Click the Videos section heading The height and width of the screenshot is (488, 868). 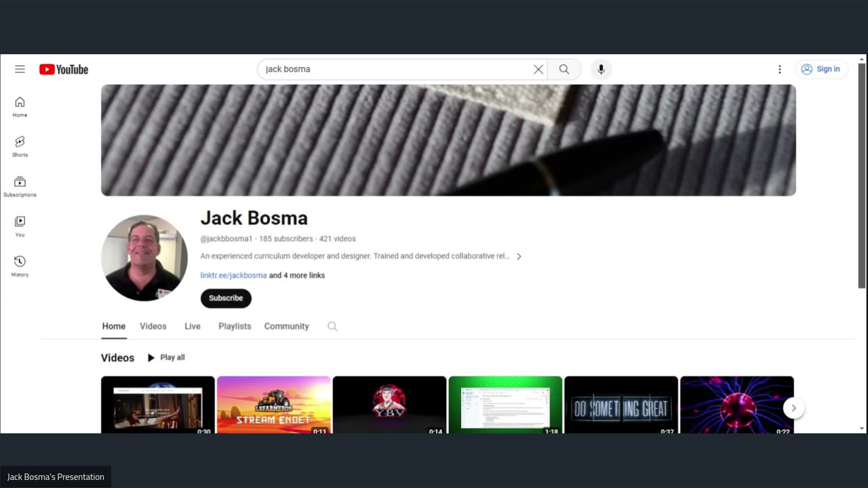(x=118, y=358)
